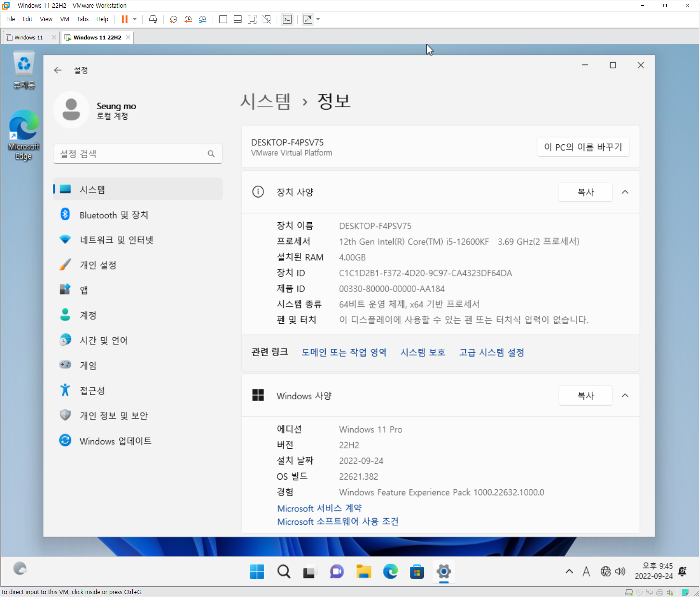This screenshot has height=597, width=700.
Task: Collapse the 장치 사양 section chevron
Action: click(x=625, y=192)
